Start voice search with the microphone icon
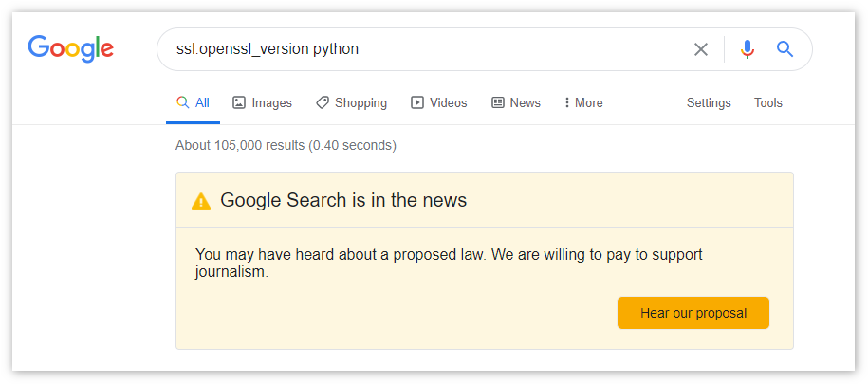The image size is (868, 384). point(748,49)
